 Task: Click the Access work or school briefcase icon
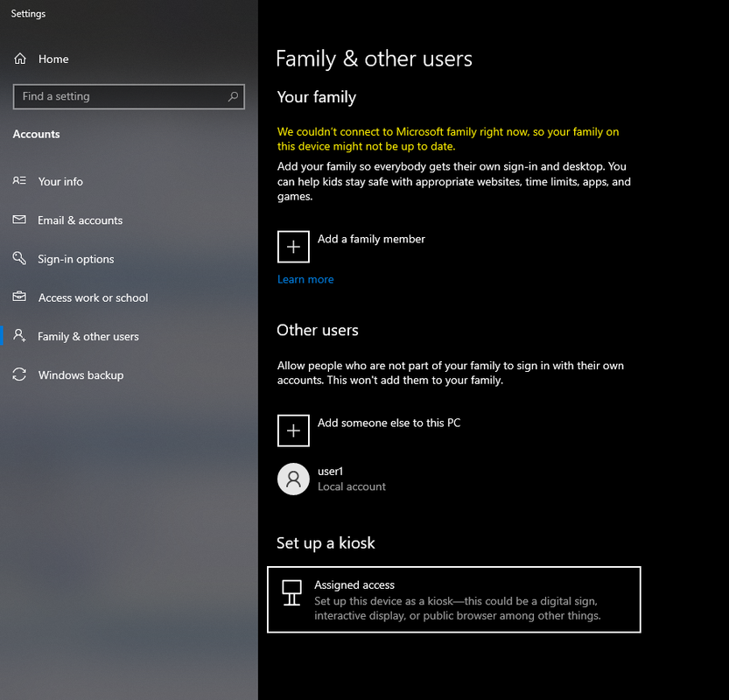tap(19, 297)
